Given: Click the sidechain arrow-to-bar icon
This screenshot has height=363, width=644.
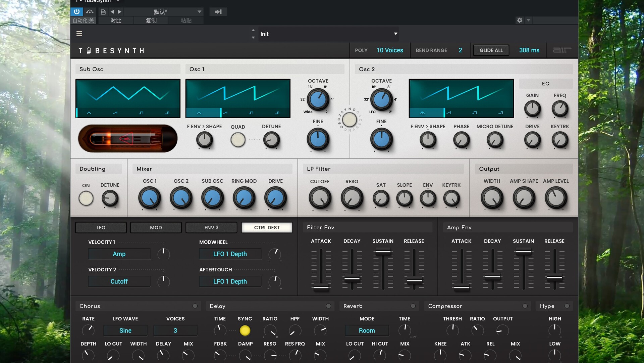Looking at the screenshot, I should click(x=218, y=12).
